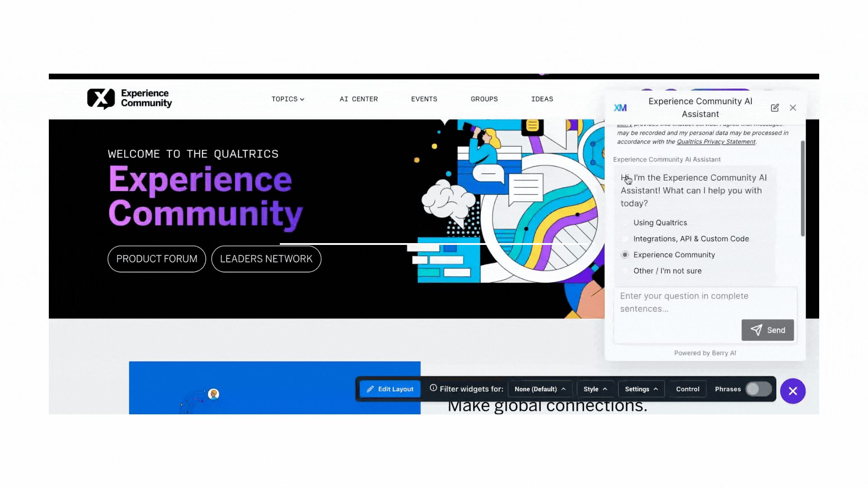Open the None (Default) filter dropdown

[x=540, y=389]
